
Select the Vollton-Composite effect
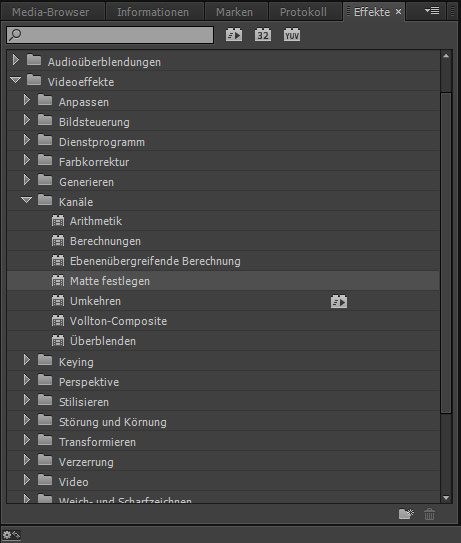click(118, 321)
